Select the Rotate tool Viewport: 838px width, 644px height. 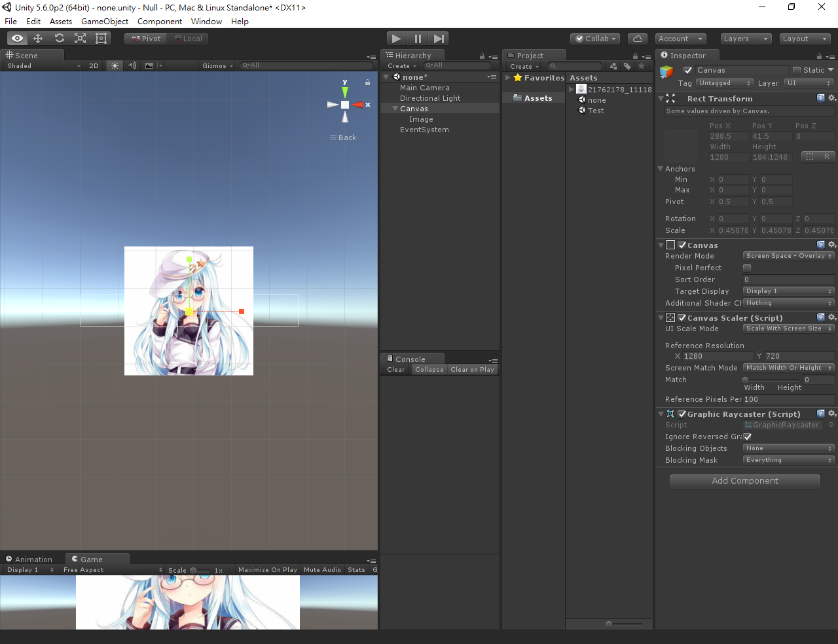coord(59,39)
